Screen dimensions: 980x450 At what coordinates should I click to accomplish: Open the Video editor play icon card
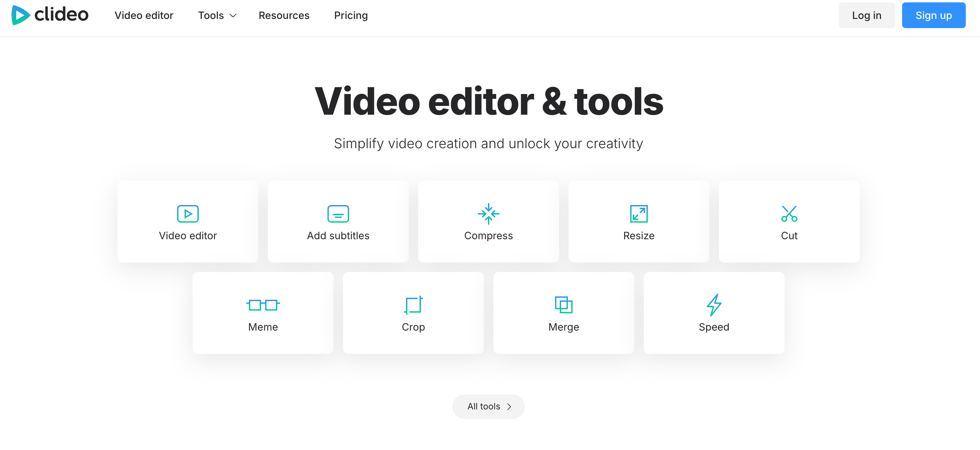coord(188,213)
